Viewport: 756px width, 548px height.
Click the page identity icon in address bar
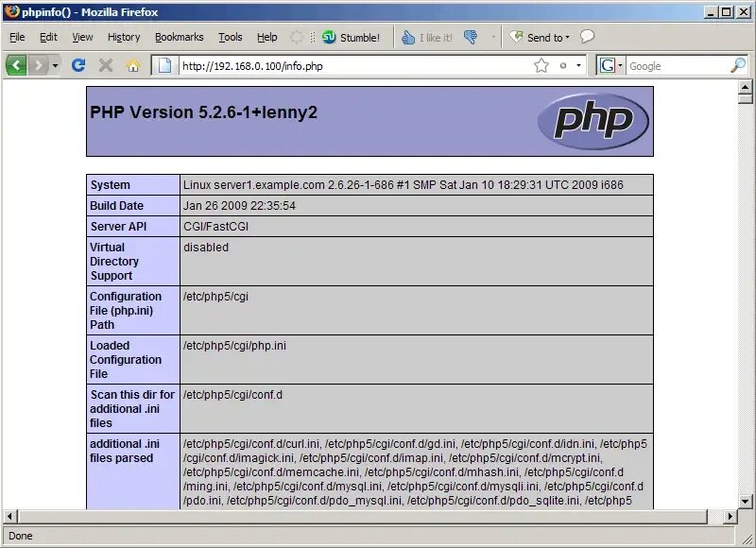tap(164, 65)
